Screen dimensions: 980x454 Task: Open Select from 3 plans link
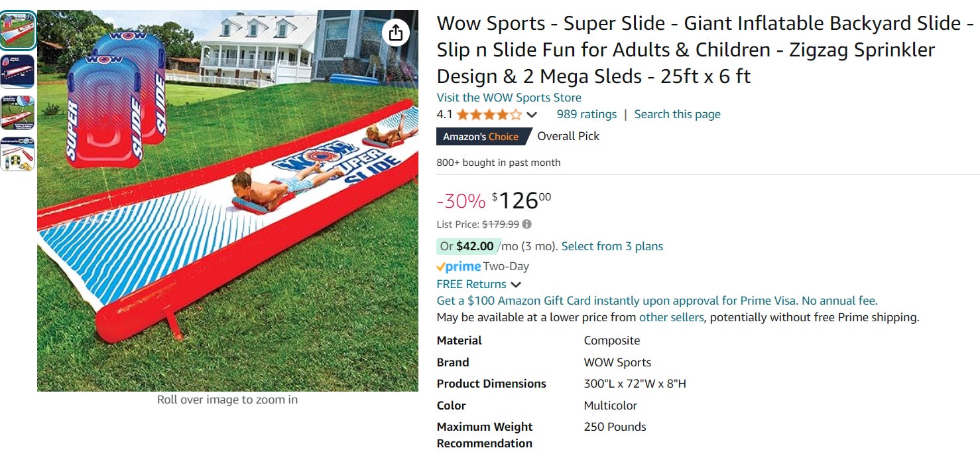[x=612, y=246]
